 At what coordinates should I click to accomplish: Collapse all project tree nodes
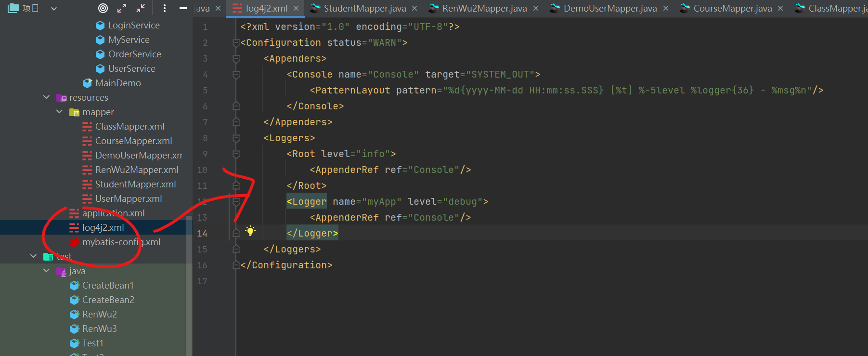click(141, 8)
